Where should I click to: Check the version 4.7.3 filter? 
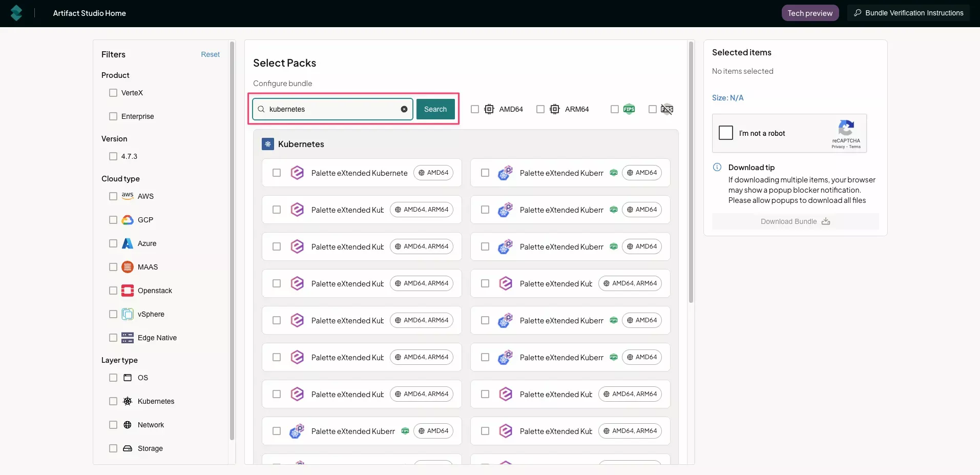[x=113, y=156]
